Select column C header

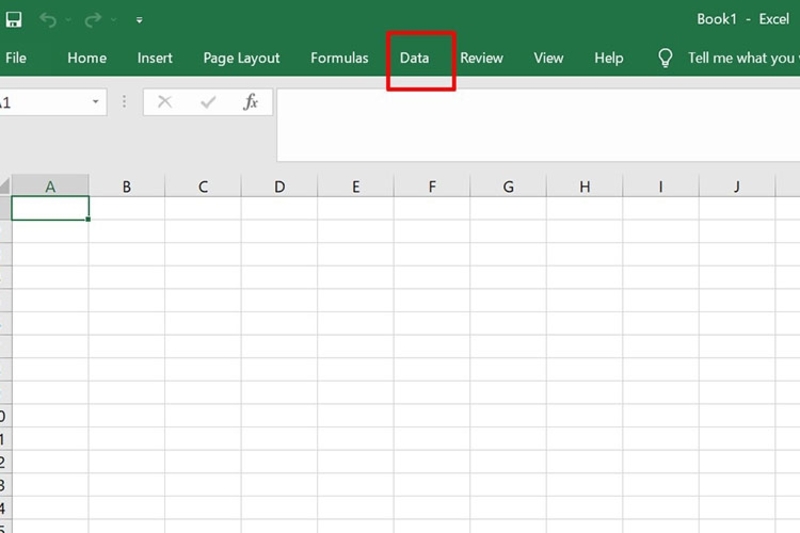coord(203,186)
